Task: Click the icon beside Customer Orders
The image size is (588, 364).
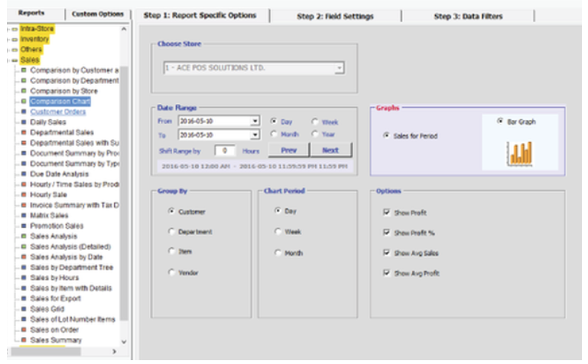Action: (x=24, y=112)
